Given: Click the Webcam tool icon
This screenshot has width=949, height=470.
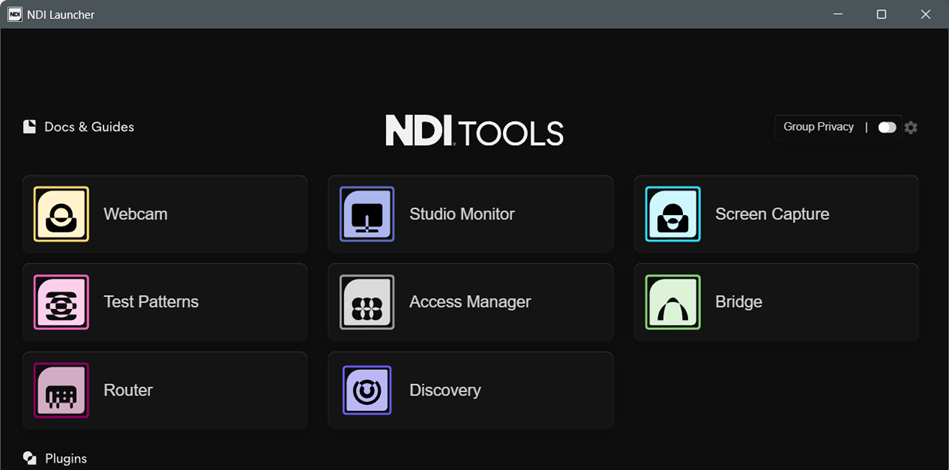Looking at the screenshot, I should click(61, 214).
